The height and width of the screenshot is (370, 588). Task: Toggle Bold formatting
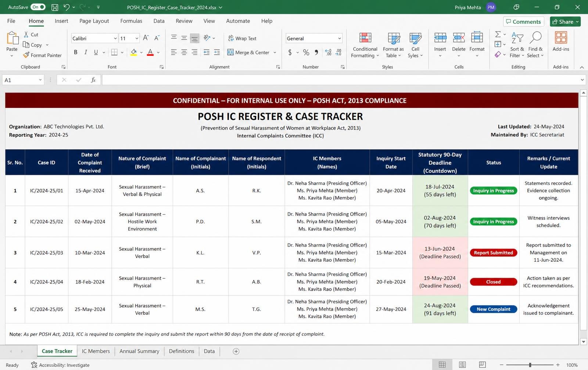[75, 52]
